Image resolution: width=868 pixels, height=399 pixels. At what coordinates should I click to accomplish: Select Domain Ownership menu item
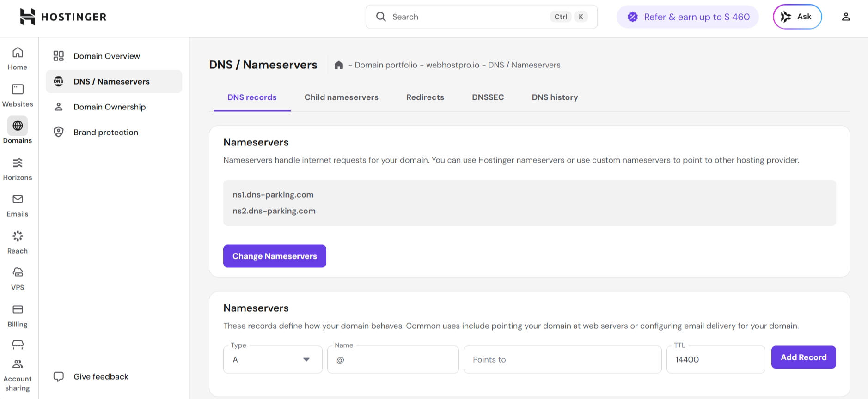(114, 107)
